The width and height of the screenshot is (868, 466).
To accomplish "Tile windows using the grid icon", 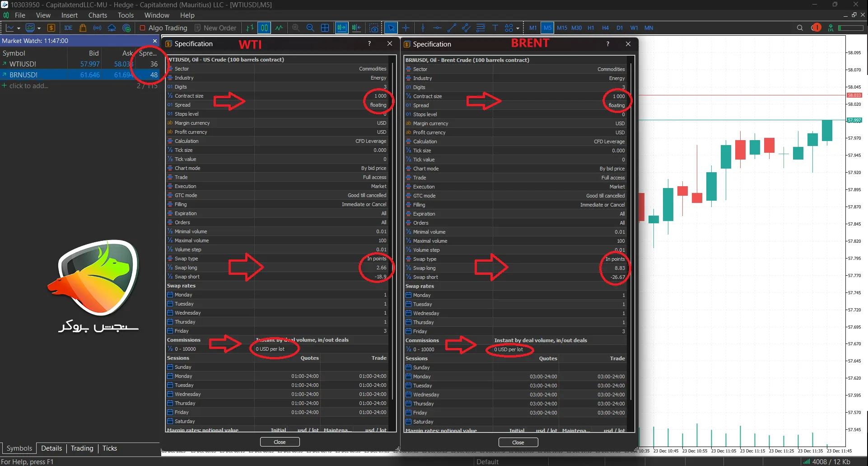I will [x=325, y=28].
